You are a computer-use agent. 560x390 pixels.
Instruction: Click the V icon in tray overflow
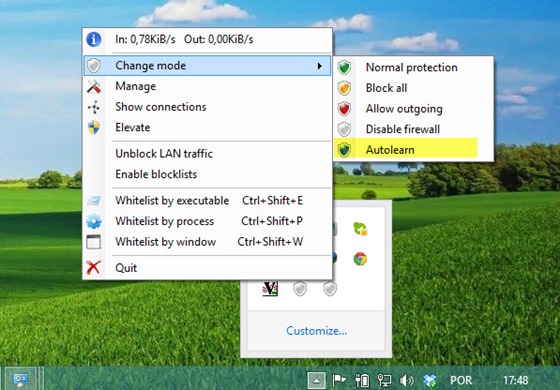pos(270,289)
